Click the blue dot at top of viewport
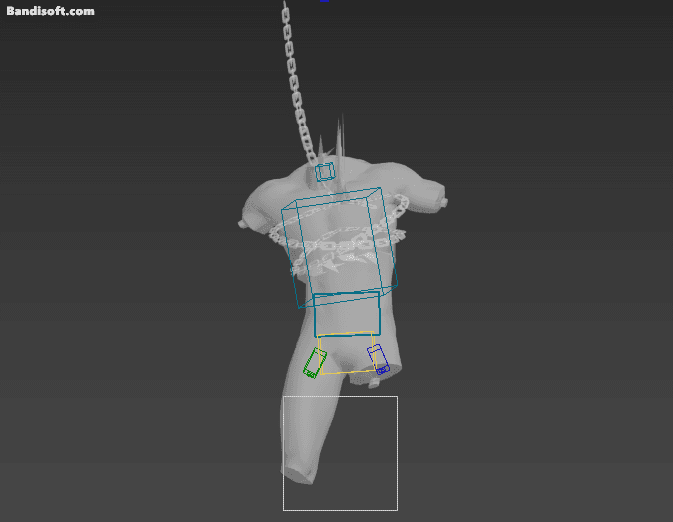Image resolution: width=673 pixels, height=522 pixels. 325,1
